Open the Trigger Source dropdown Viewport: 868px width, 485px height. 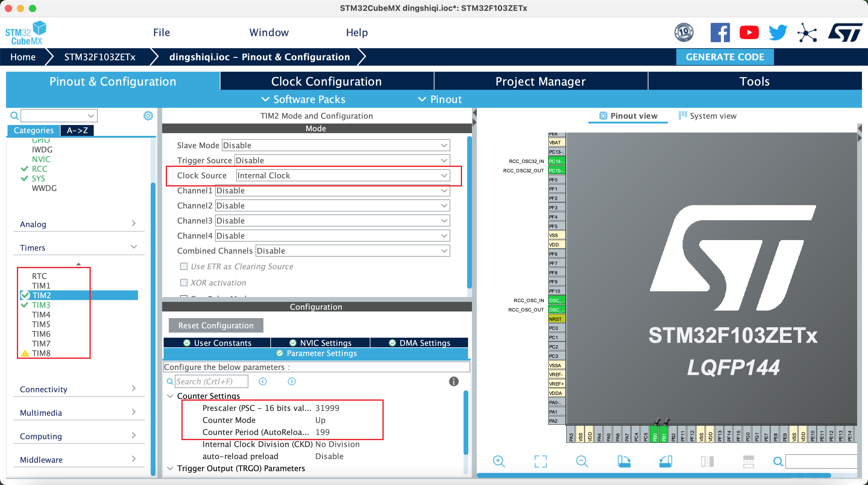(342, 160)
